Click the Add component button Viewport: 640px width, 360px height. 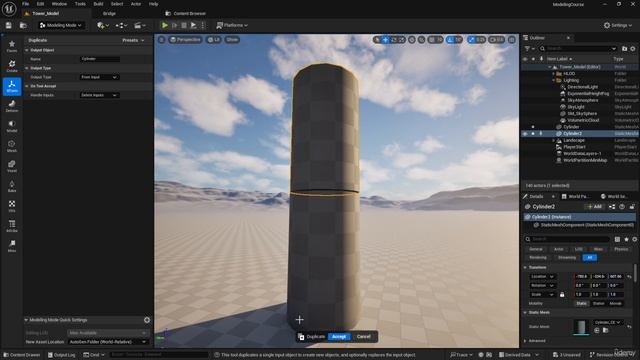(594, 207)
